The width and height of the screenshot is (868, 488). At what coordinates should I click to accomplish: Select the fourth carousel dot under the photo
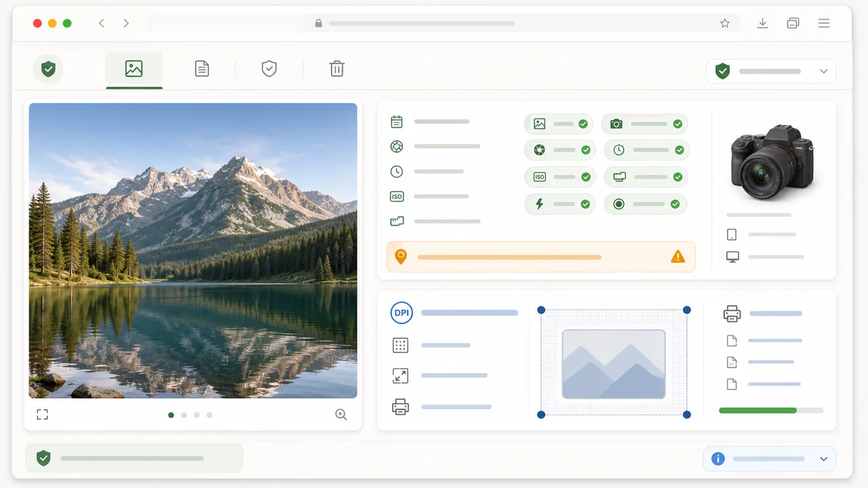[x=210, y=415]
